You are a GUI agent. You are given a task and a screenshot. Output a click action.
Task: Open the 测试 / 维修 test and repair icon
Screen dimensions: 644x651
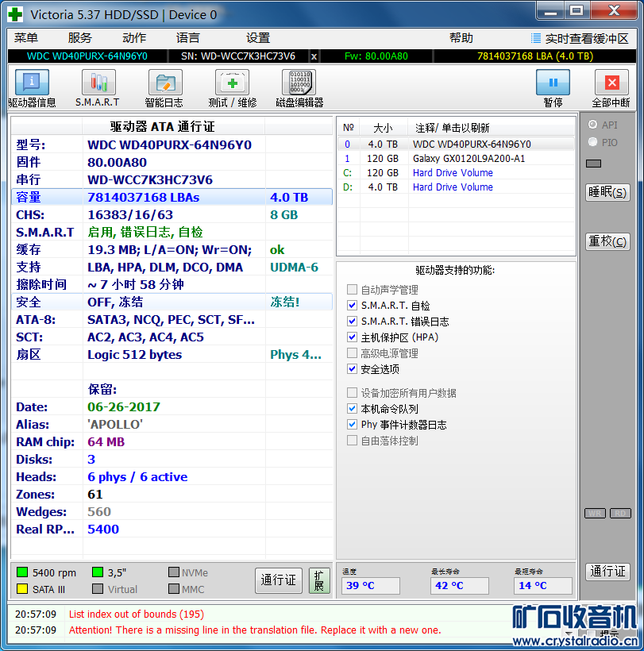232,83
